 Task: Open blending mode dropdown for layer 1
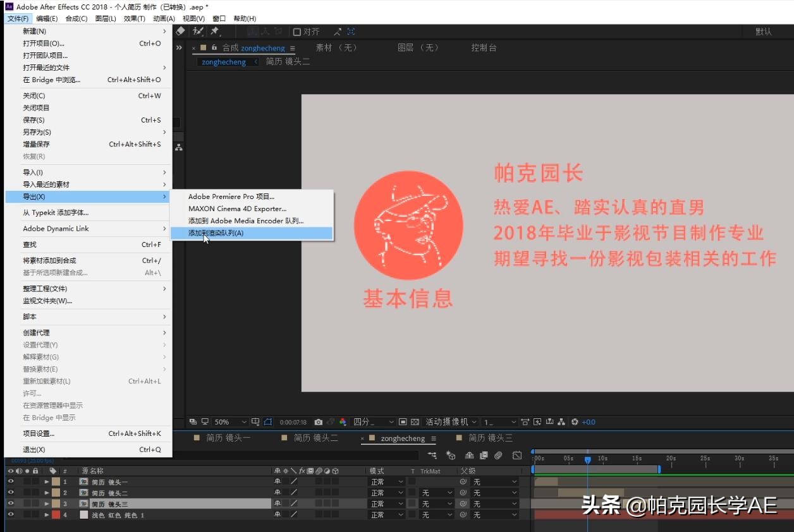pos(387,482)
